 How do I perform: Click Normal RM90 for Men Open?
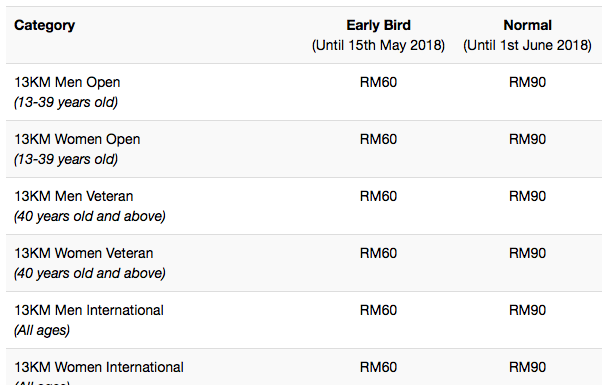pyautogui.click(x=528, y=82)
